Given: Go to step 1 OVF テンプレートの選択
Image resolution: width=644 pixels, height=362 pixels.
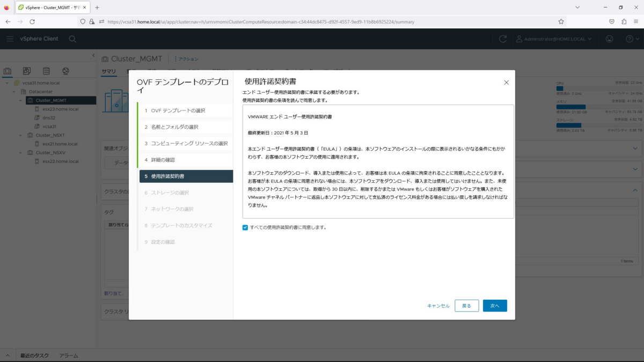Looking at the screenshot, I should coord(185,110).
